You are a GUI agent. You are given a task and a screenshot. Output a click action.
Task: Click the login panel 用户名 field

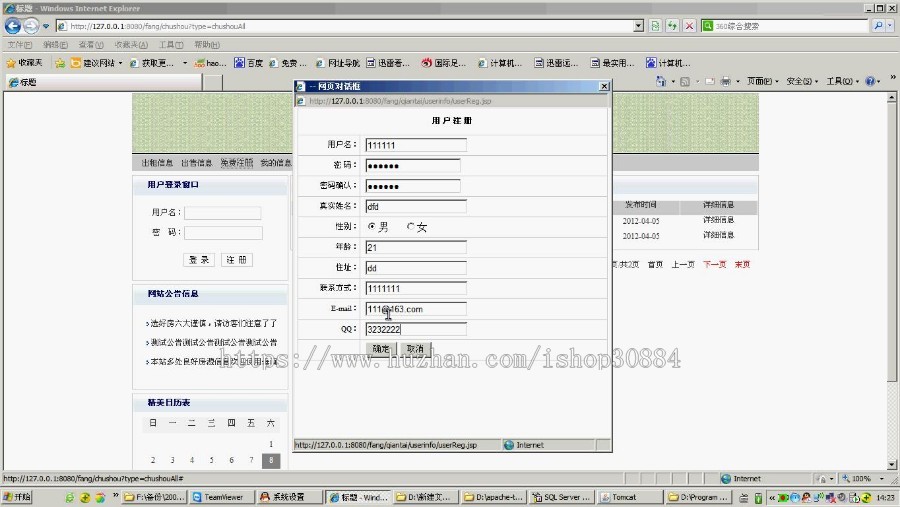223,212
